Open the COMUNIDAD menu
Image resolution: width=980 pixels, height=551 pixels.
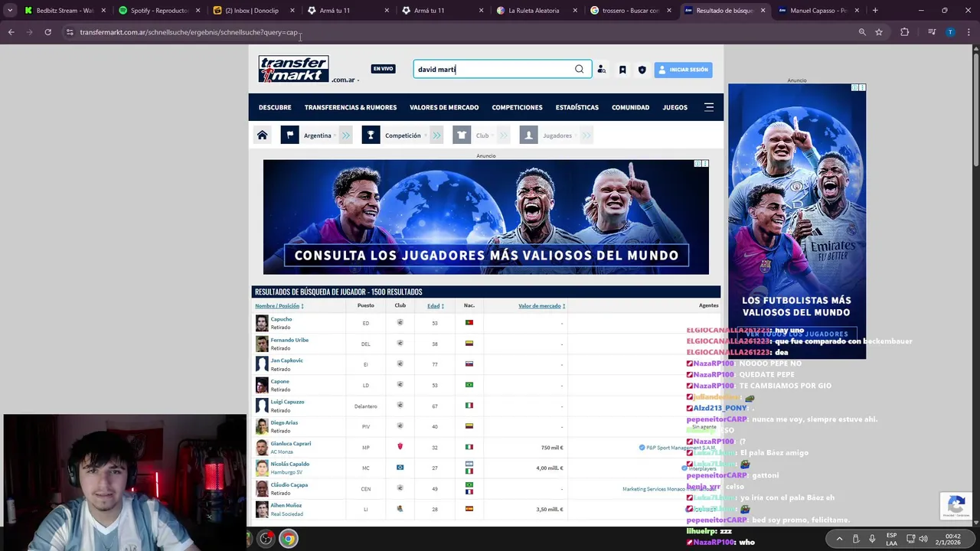[630, 107]
